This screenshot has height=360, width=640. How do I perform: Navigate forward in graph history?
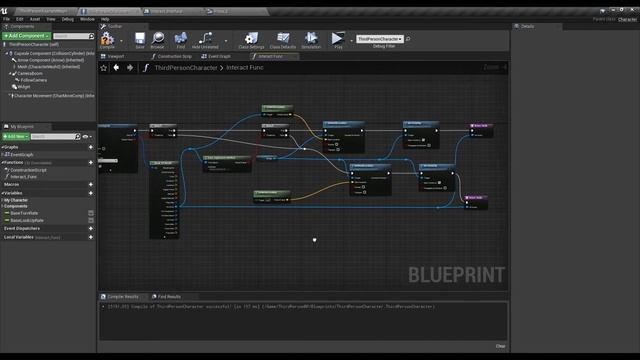click(130, 68)
